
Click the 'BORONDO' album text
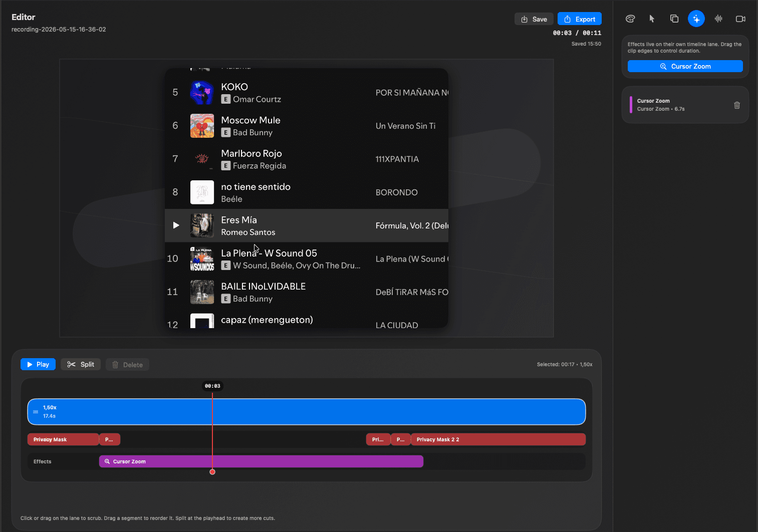coord(396,192)
